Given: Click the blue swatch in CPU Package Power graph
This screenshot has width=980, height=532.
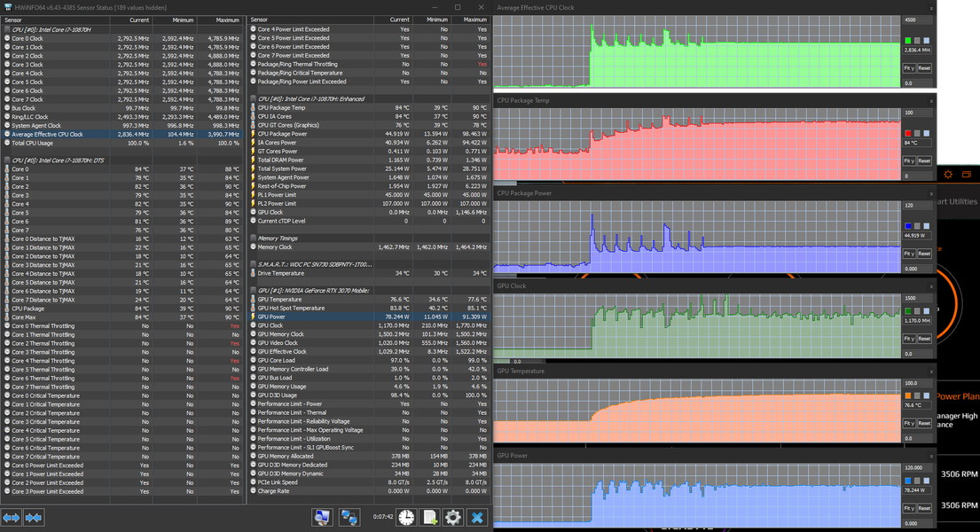Looking at the screenshot, I should 908,226.
